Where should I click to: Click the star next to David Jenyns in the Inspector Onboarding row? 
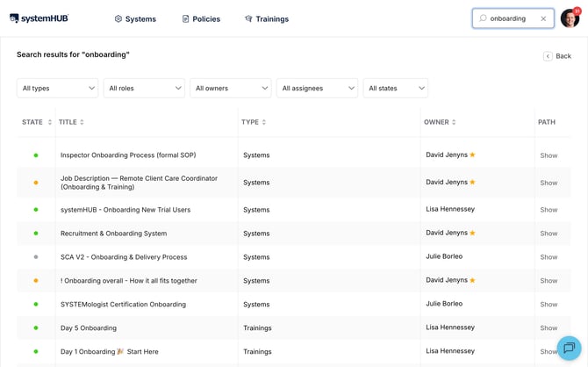click(x=472, y=155)
